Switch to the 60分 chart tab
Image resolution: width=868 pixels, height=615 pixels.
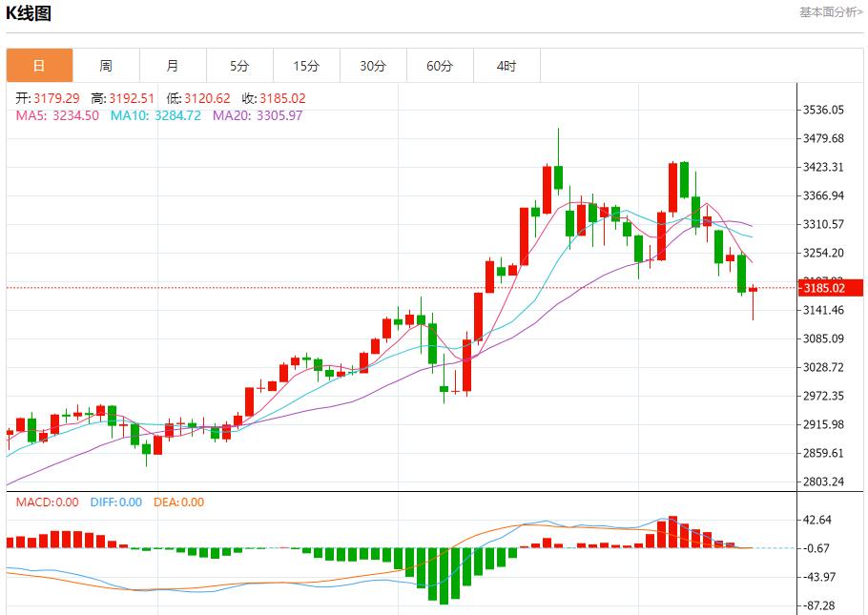pos(440,66)
